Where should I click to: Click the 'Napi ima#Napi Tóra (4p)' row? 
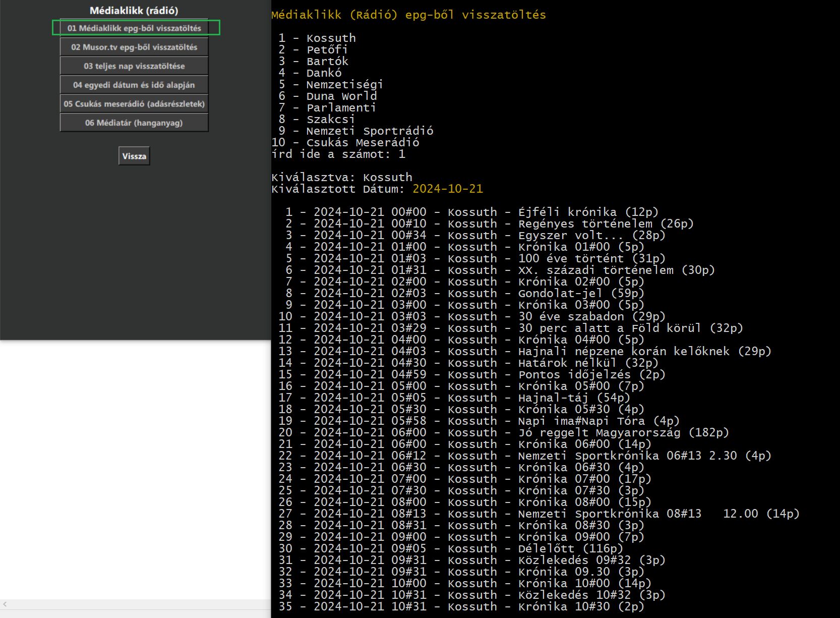[479, 421]
